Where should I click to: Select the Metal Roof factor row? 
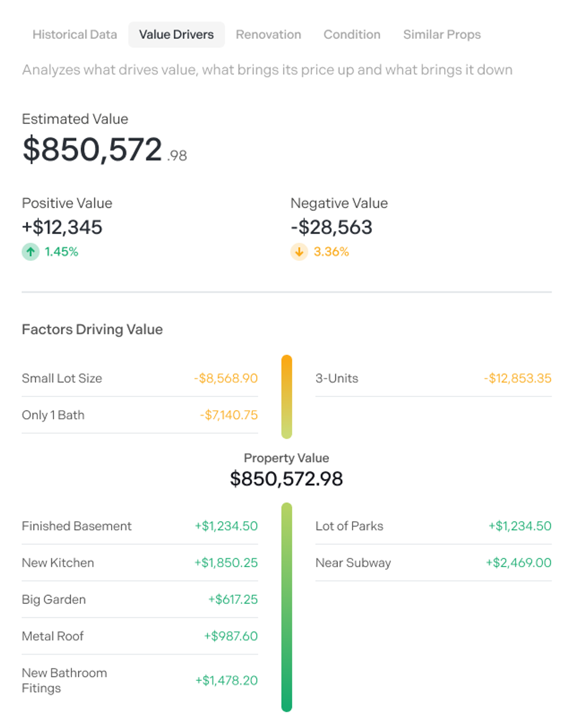pos(140,636)
